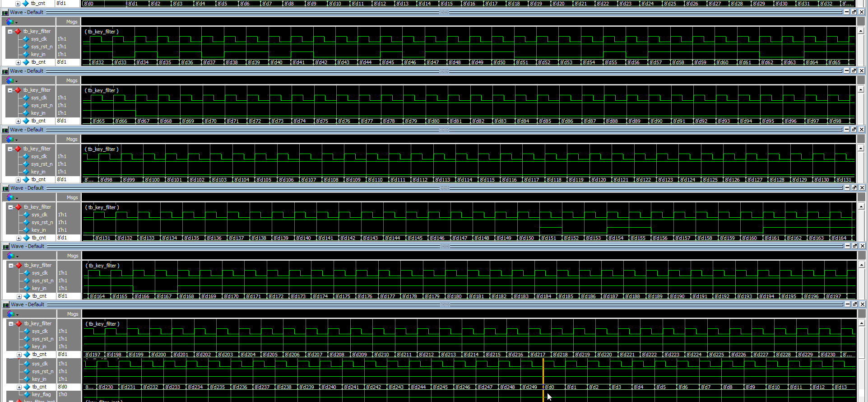Open layout dropdown in panel starting 8'd197
Viewport: 868px width, 402px height.
[x=13, y=314]
